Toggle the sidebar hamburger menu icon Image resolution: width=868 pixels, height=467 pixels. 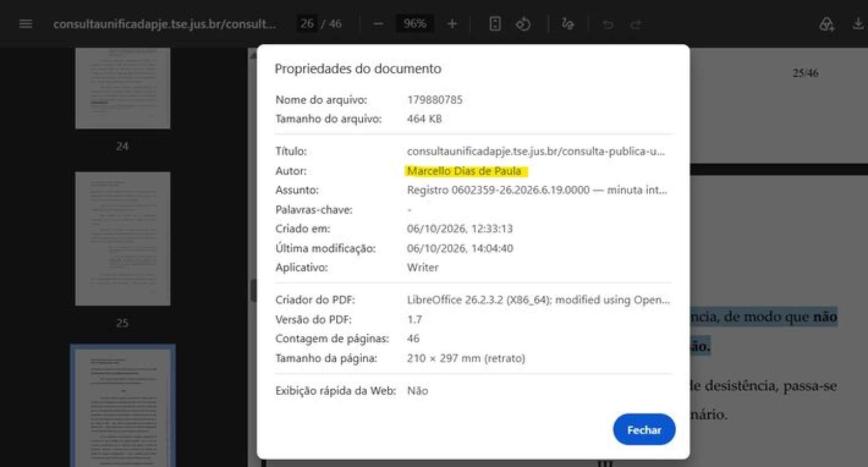26,24
